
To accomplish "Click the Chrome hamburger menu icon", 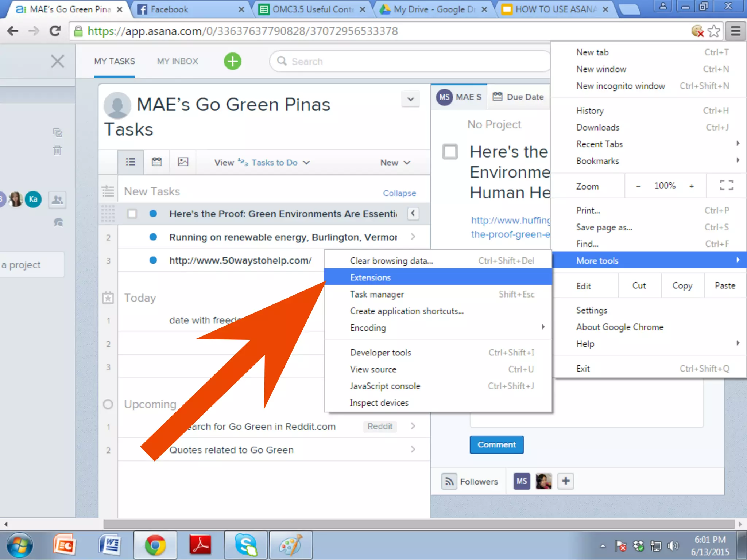I will (735, 31).
